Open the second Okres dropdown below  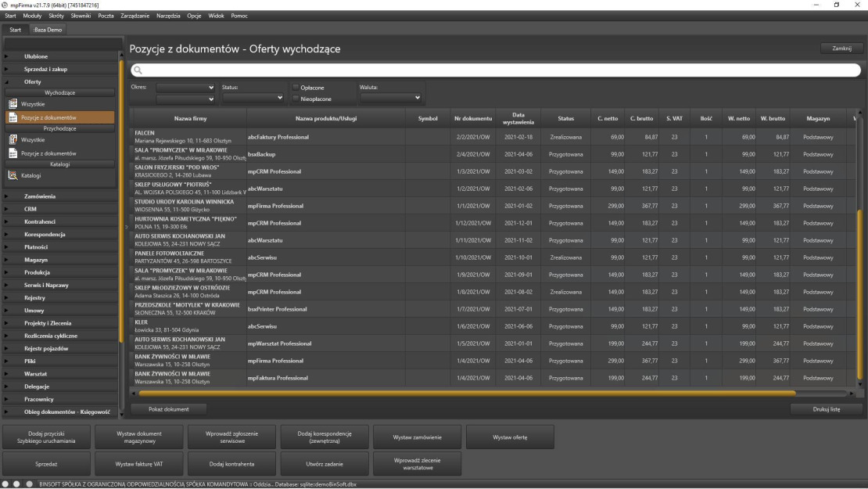pos(185,99)
